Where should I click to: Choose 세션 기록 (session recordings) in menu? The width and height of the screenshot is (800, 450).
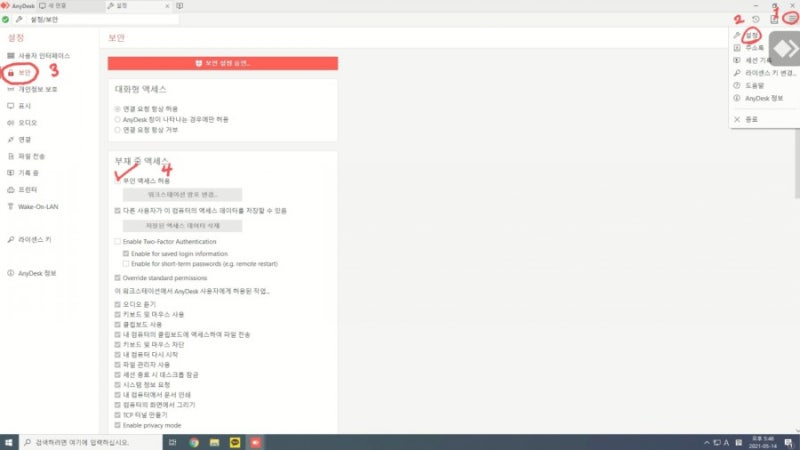[x=758, y=60]
